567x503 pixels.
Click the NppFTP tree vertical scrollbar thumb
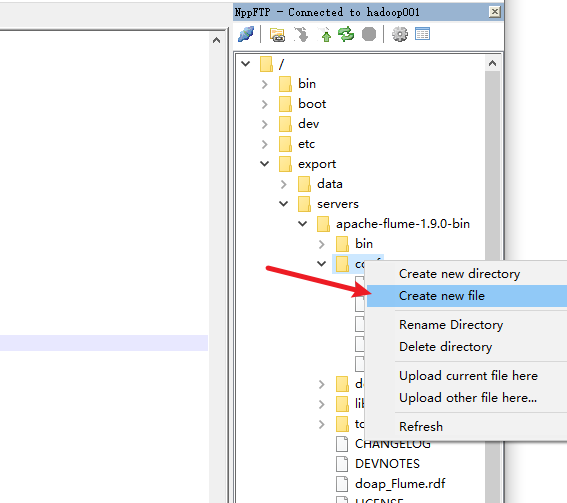click(492, 165)
